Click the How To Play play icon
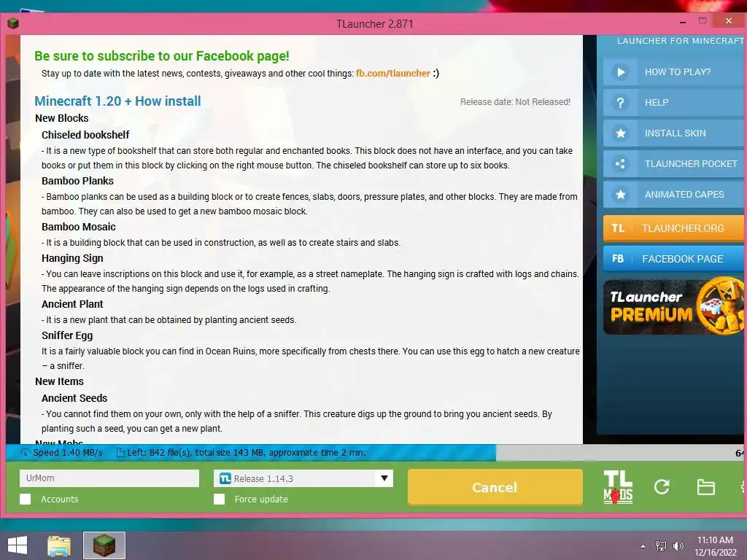 620,72
